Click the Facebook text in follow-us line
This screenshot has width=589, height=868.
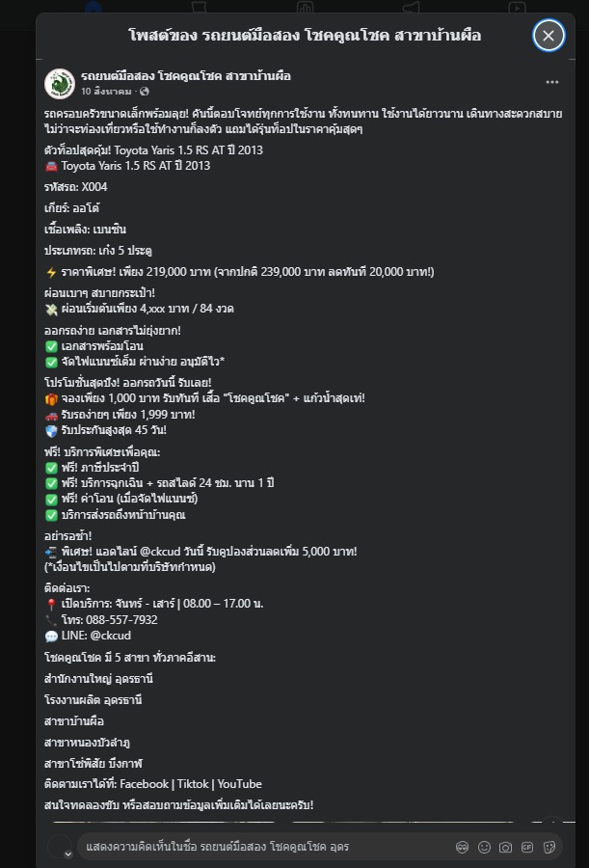pyautogui.click(x=144, y=784)
